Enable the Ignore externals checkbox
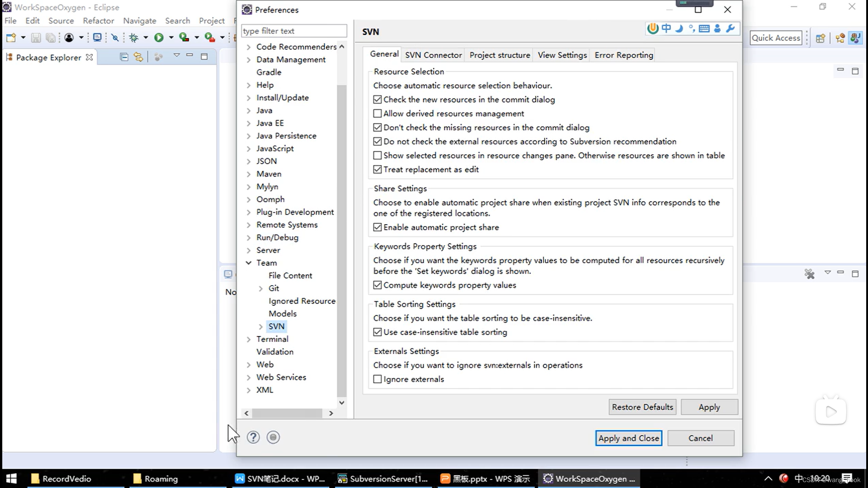Image resolution: width=868 pixels, height=488 pixels. pyautogui.click(x=377, y=379)
